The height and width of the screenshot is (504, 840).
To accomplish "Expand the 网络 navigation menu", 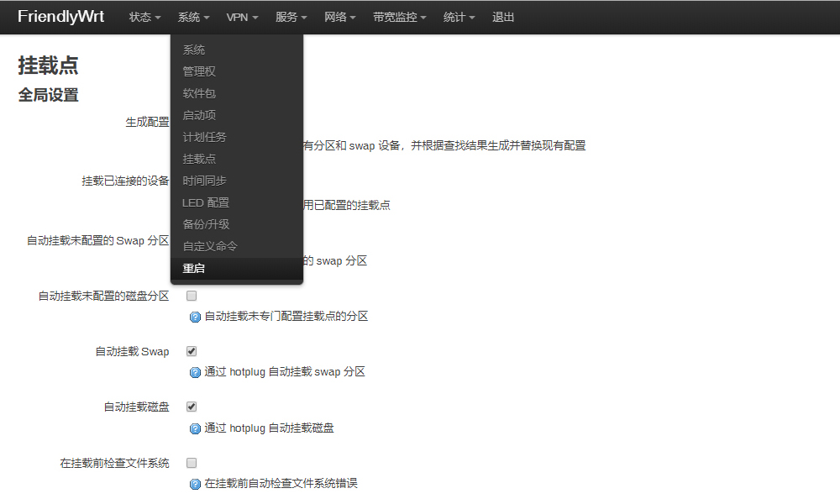I will pyautogui.click(x=339, y=17).
